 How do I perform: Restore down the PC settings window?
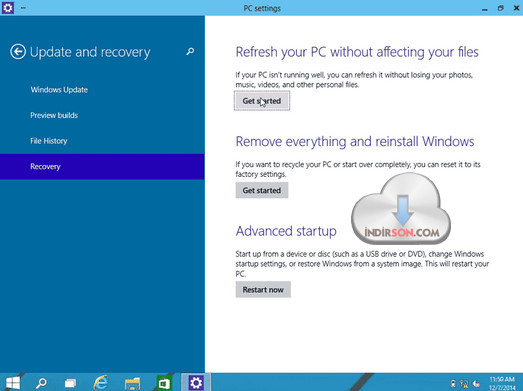(x=500, y=8)
